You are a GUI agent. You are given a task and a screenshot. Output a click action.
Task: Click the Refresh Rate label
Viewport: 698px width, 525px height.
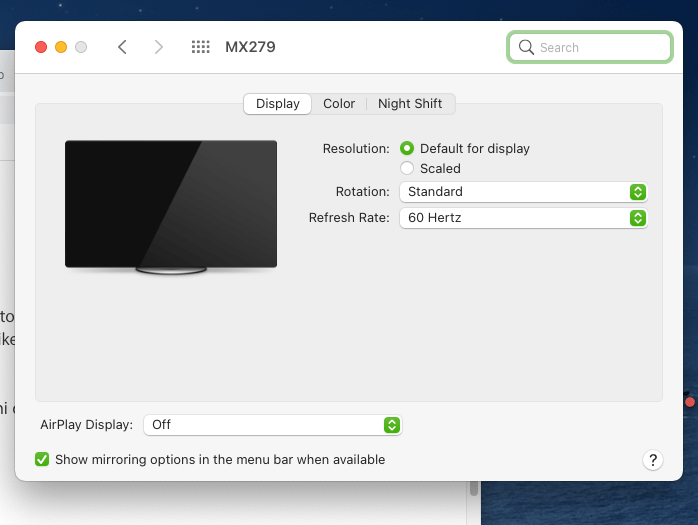(349, 217)
